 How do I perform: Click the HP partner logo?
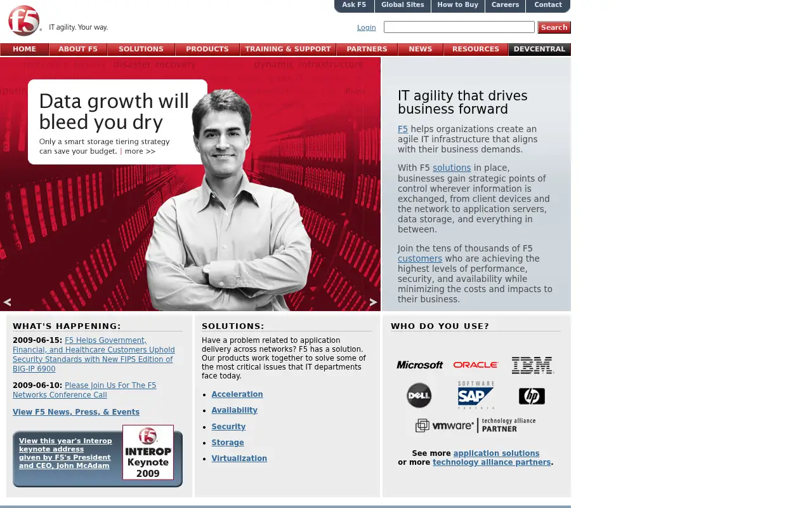(x=532, y=396)
